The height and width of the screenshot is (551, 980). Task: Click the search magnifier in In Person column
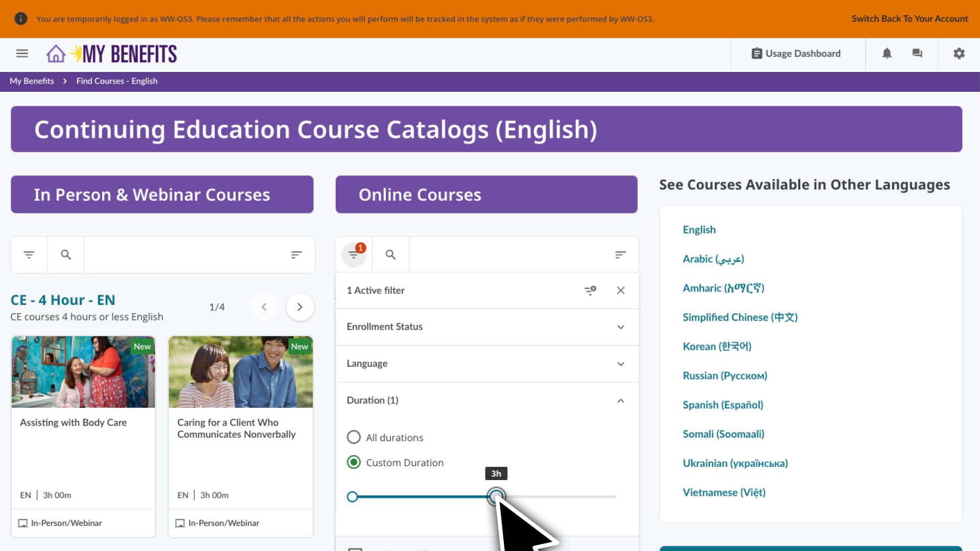click(x=65, y=254)
